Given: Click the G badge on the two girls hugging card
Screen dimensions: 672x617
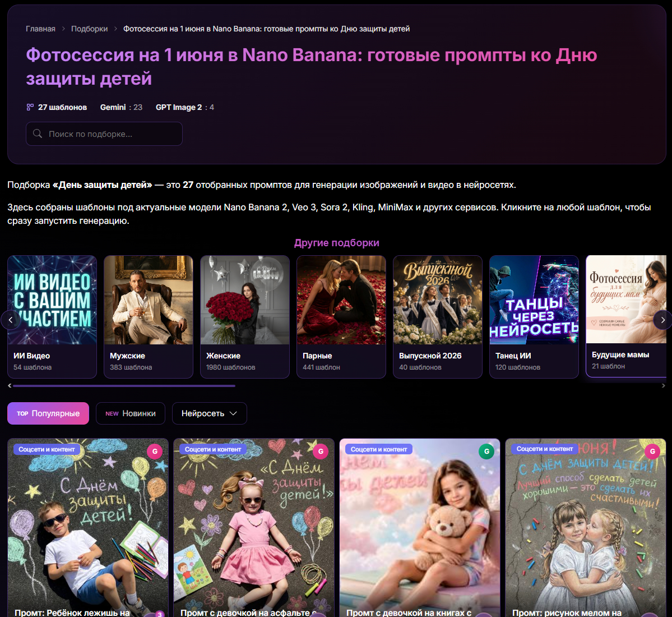Looking at the screenshot, I should 652,451.
